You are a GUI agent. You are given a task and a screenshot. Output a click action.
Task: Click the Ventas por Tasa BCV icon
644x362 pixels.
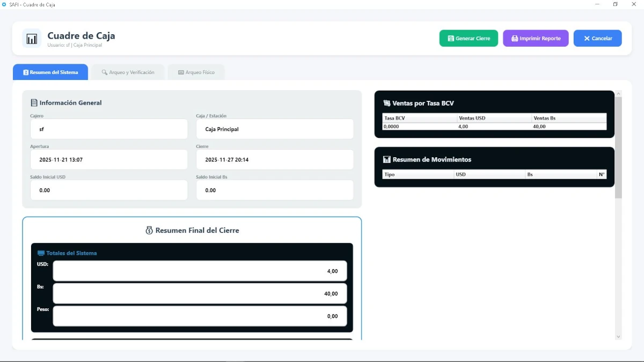click(x=386, y=104)
